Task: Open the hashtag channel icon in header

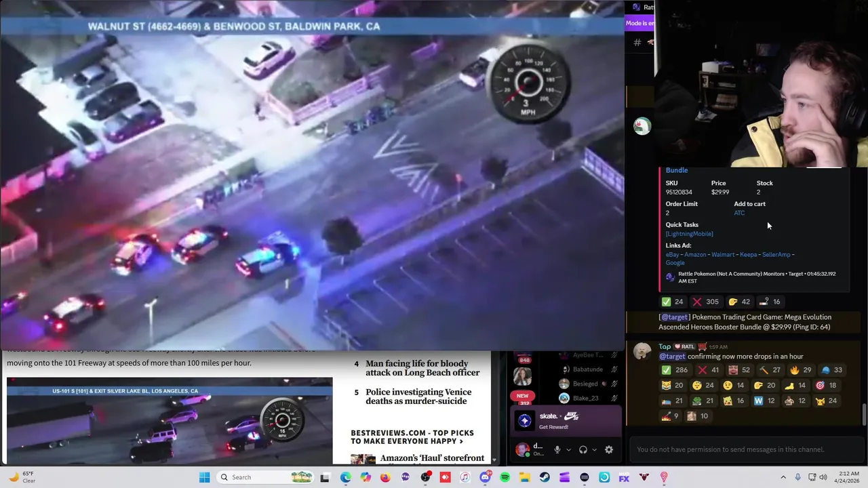Action: point(637,43)
